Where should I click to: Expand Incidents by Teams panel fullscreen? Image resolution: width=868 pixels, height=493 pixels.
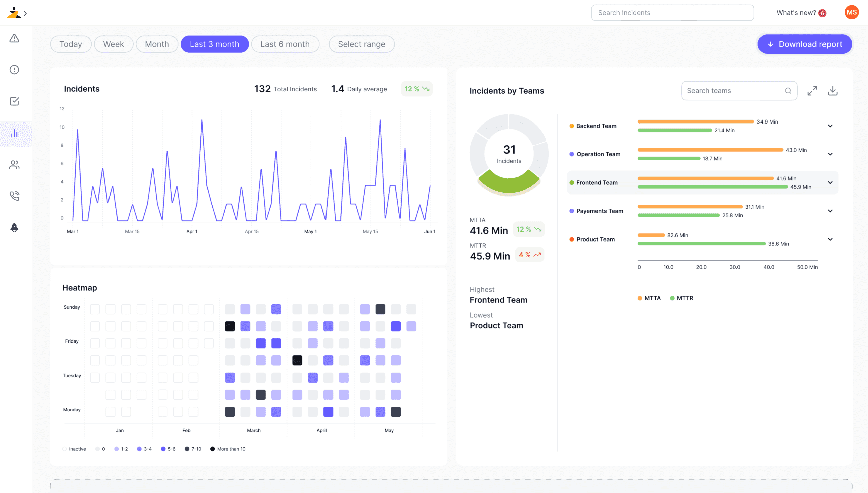click(812, 91)
